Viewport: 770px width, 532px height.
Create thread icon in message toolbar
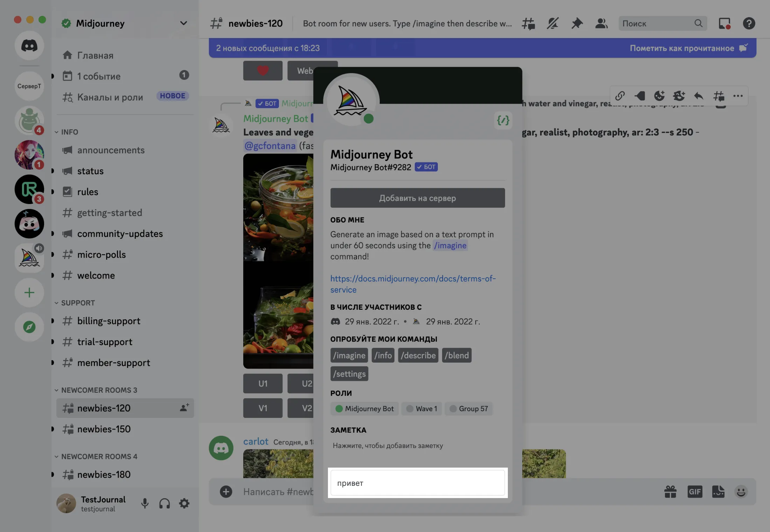pos(719,96)
